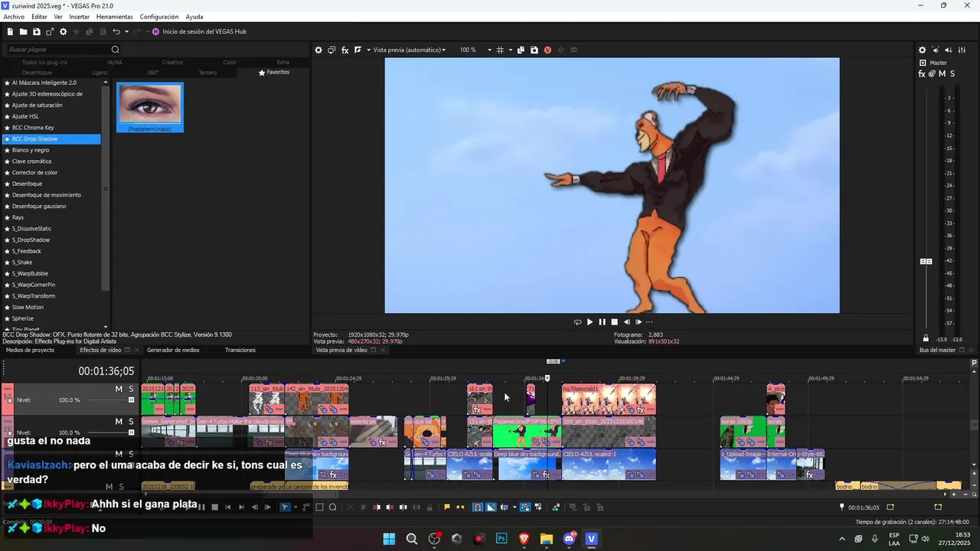980x551 pixels.
Task: Open the Creativo plugin category tab
Action: point(172,62)
